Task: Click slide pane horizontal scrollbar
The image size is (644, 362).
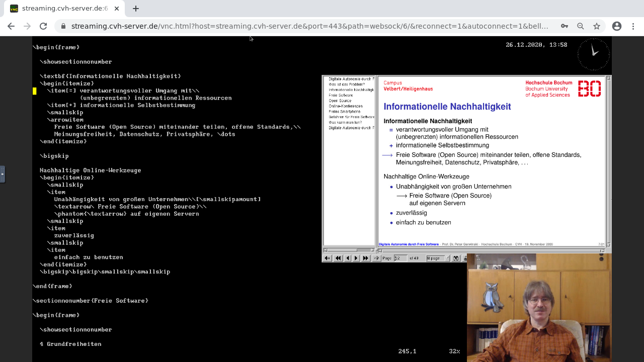Action: coord(491,250)
